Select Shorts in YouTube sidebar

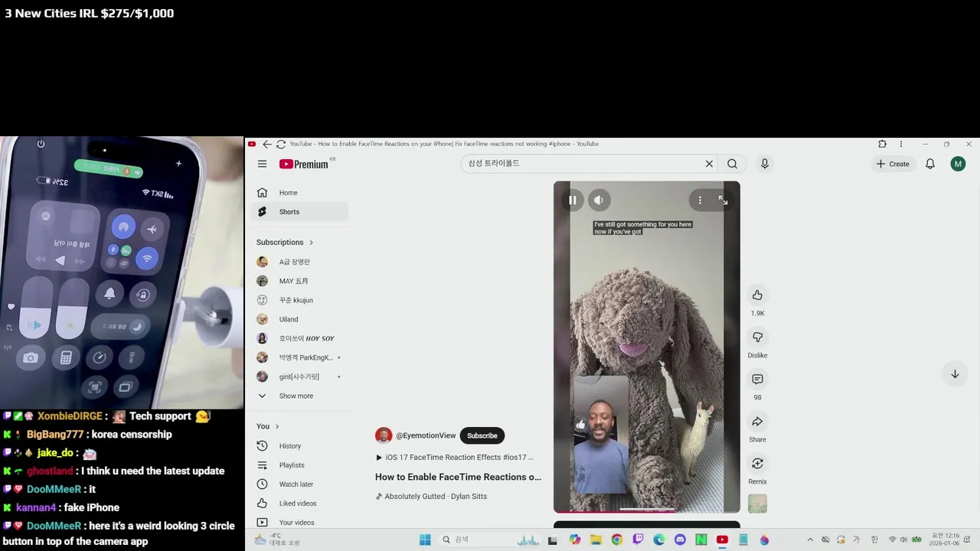[300, 212]
